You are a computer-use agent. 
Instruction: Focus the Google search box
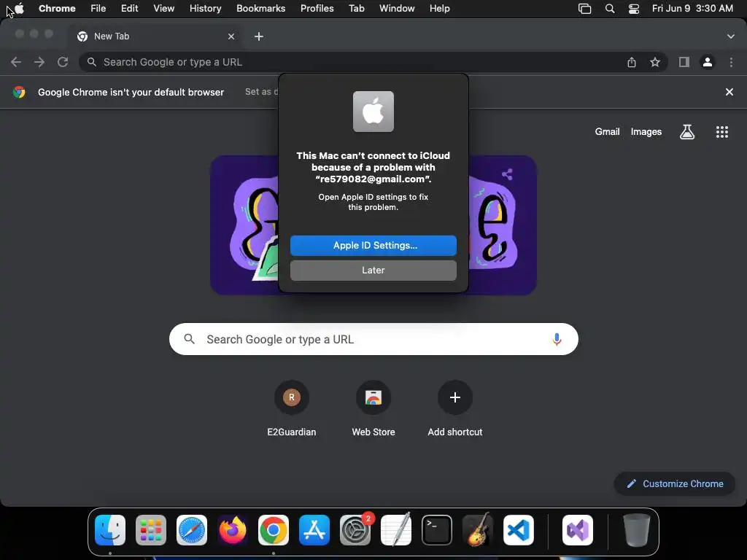373,339
